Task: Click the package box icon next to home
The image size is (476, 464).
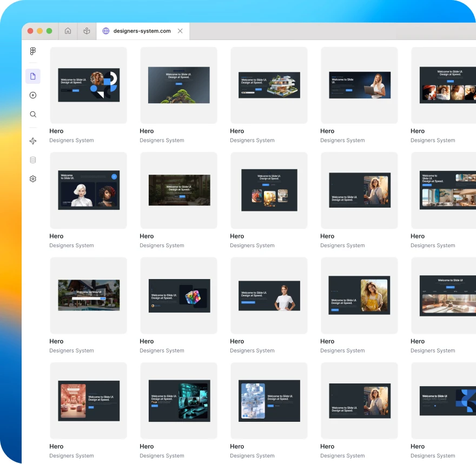Action: coord(87,31)
